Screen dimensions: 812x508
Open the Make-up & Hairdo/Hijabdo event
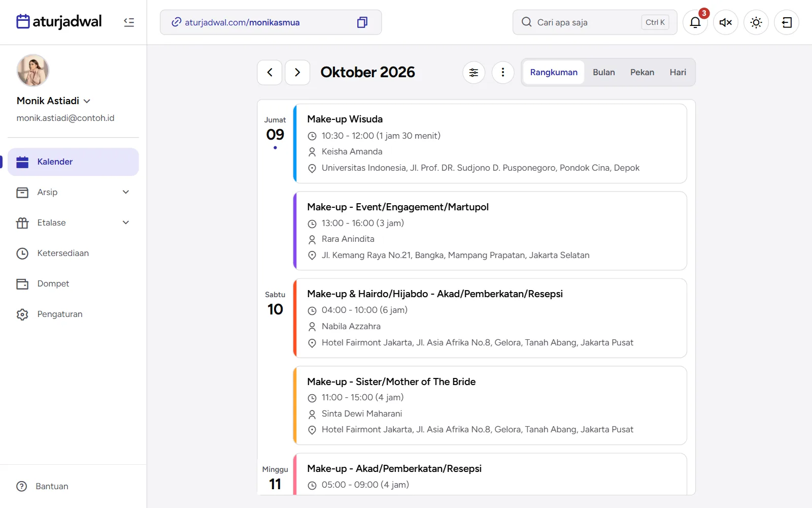click(x=490, y=319)
